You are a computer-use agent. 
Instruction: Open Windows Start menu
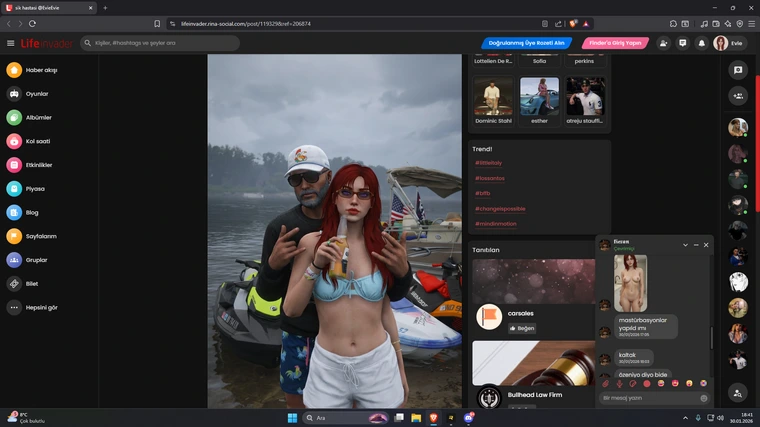click(x=292, y=418)
